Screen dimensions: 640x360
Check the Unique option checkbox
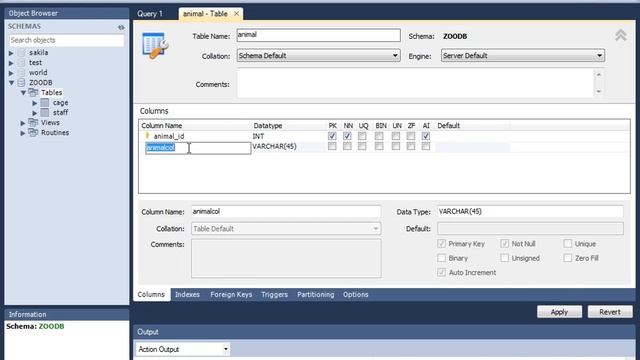coord(567,244)
